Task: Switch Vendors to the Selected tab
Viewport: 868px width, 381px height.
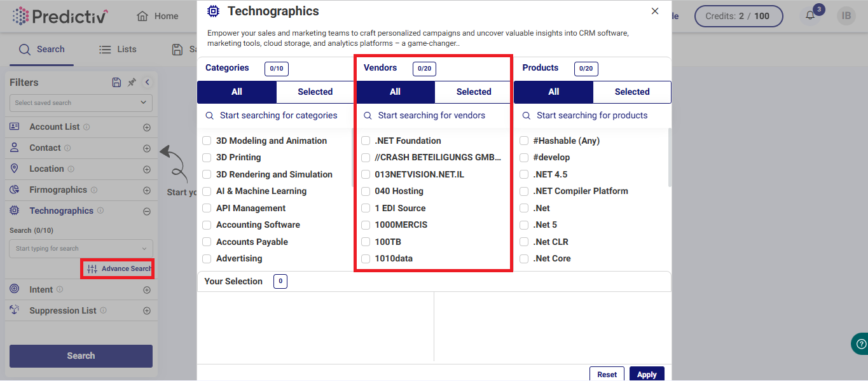Action: click(474, 92)
